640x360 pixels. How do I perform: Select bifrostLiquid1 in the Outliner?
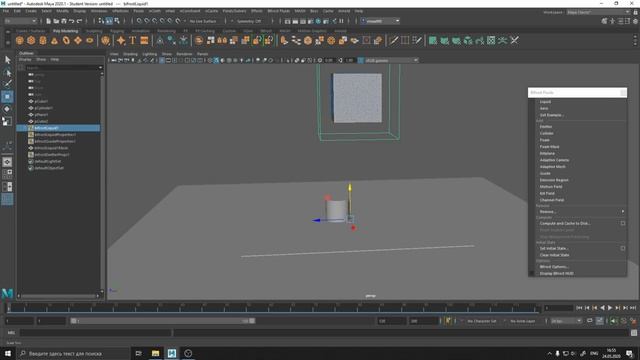pos(58,128)
